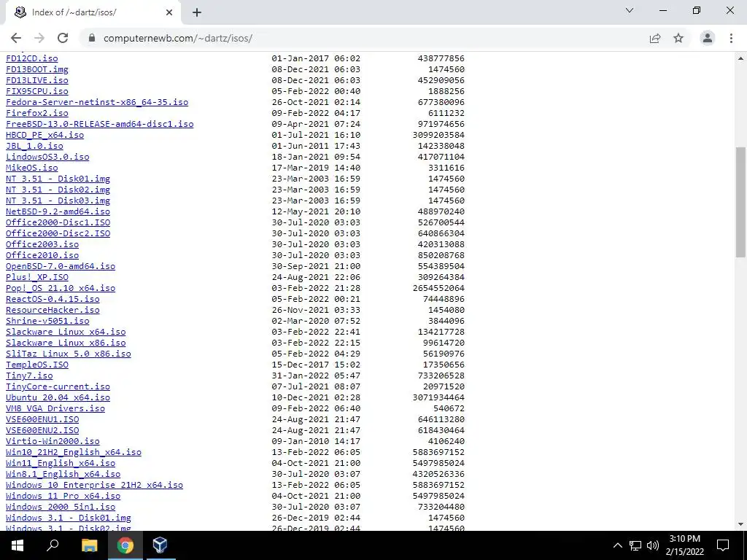Go back to the previous page
This screenshot has height=560, width=747.
16,38
